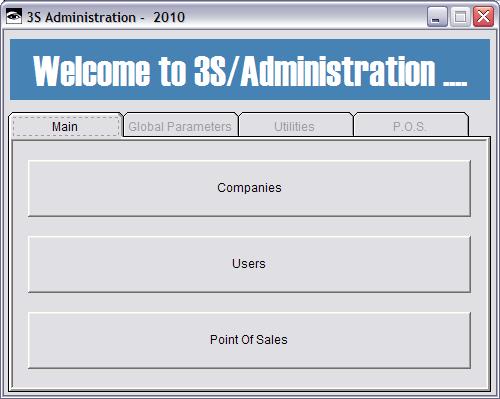The image size is (500, 399).
Task: Select the Main tab
Action: (x=66, y=125)
